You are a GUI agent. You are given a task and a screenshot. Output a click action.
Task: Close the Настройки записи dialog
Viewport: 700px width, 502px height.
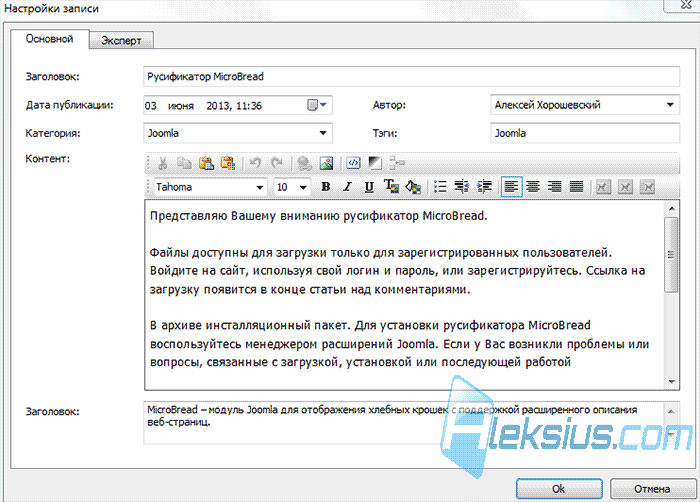[x=684, y=4]
